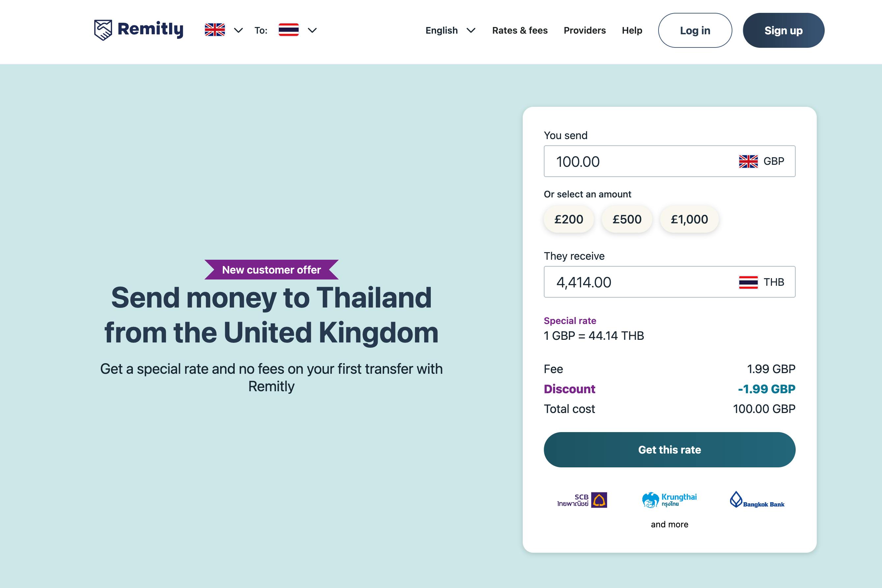This screenshot has width=882, height=588.
Task: Click the Thailand flag next to 'To:'
Action: 288,30
